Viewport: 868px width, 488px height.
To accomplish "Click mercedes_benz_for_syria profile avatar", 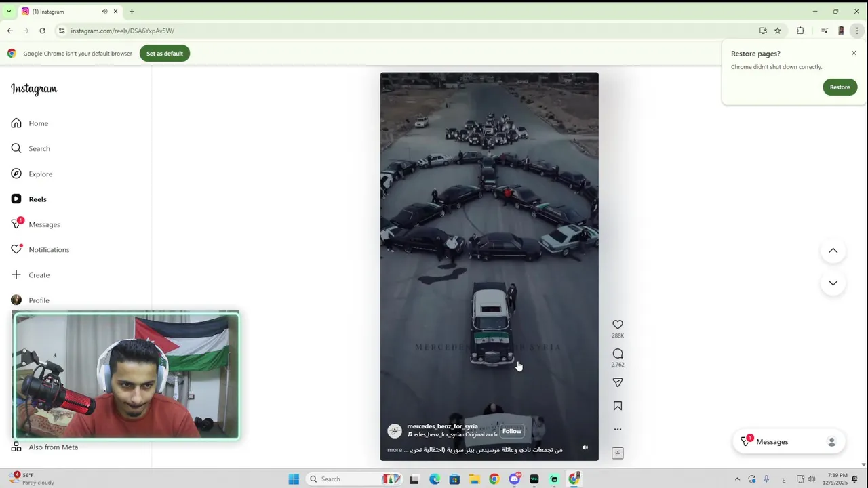I will point(395,431).
